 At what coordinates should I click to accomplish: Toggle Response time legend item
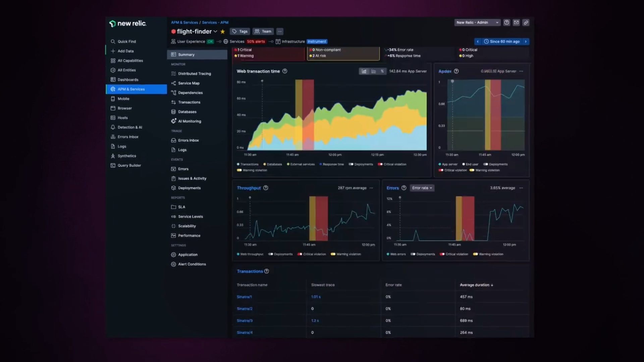coord(332,164)
